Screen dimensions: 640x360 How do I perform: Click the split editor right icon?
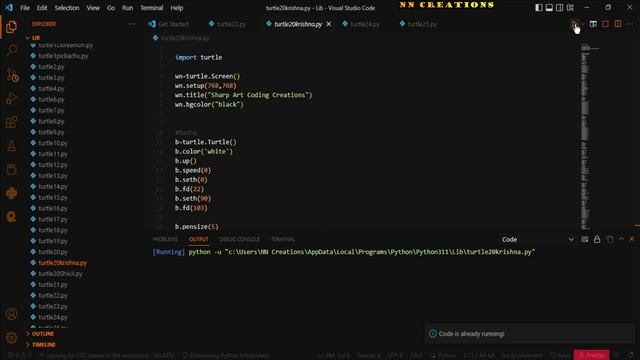point(618,24)
